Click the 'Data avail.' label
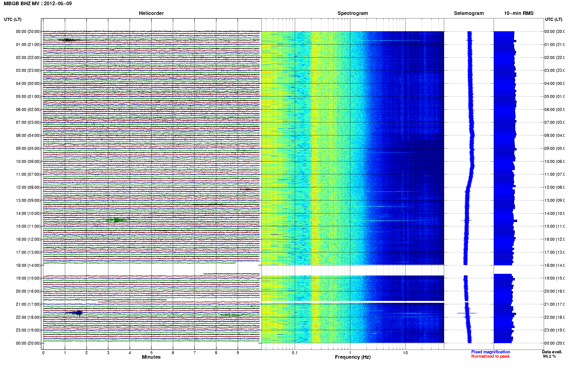The image size is (588, 368). coord(552,352)
